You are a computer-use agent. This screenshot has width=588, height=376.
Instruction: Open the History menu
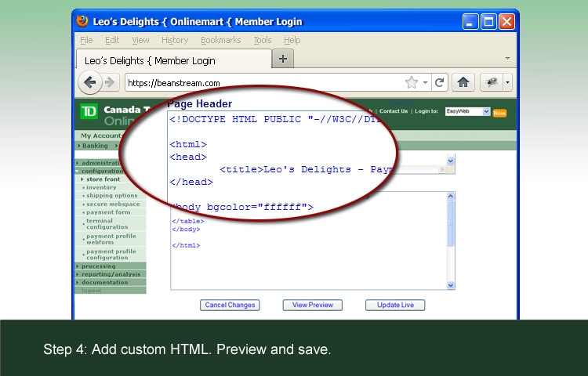tap(175, 40)
